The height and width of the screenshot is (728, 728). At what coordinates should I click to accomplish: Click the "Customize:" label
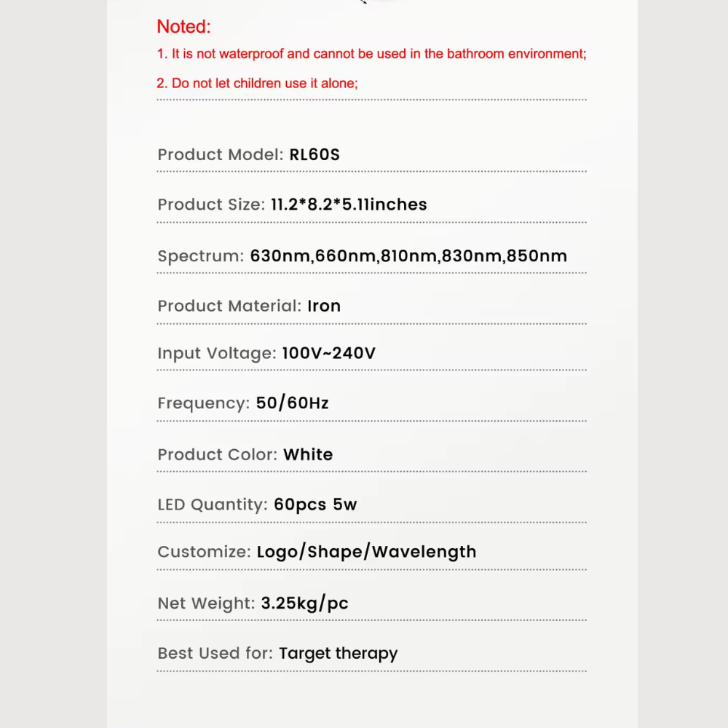pyautogui.click(x=205, y=552)
